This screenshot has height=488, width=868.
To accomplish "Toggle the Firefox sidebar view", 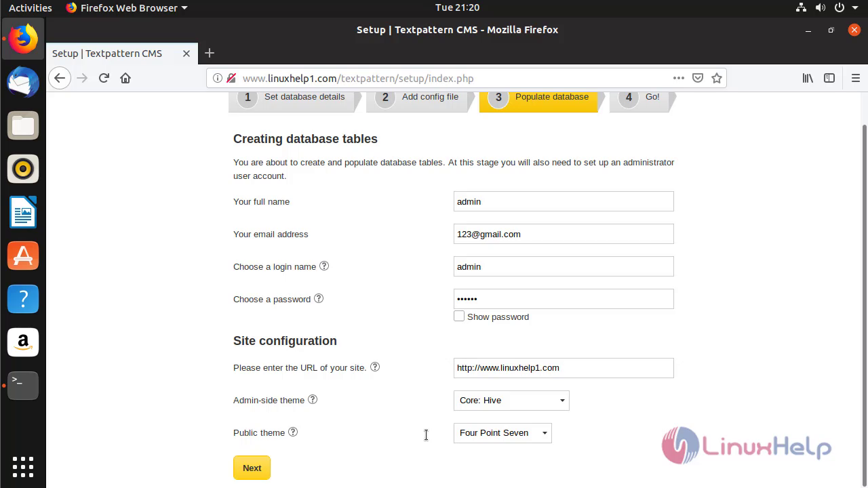I will tap(829, 78).
